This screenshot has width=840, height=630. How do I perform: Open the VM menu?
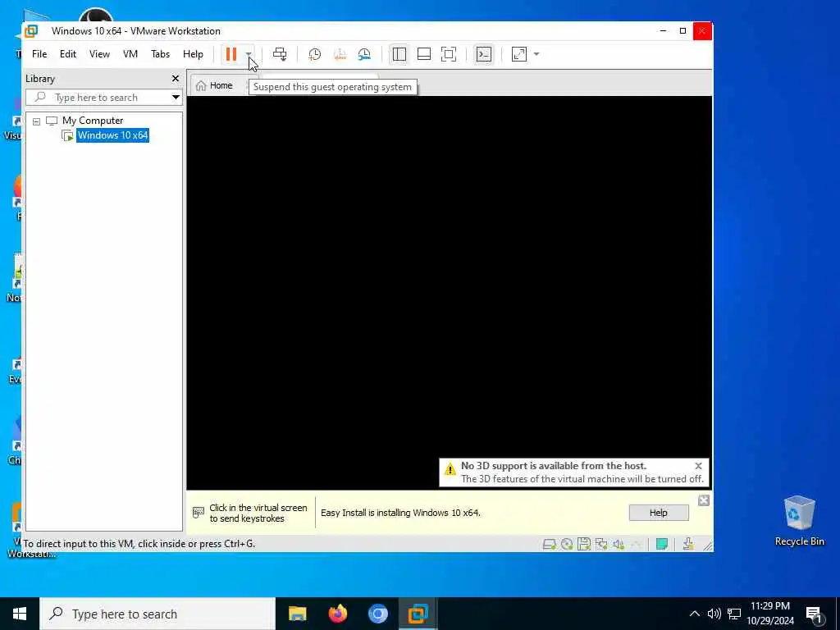[130, 54]
